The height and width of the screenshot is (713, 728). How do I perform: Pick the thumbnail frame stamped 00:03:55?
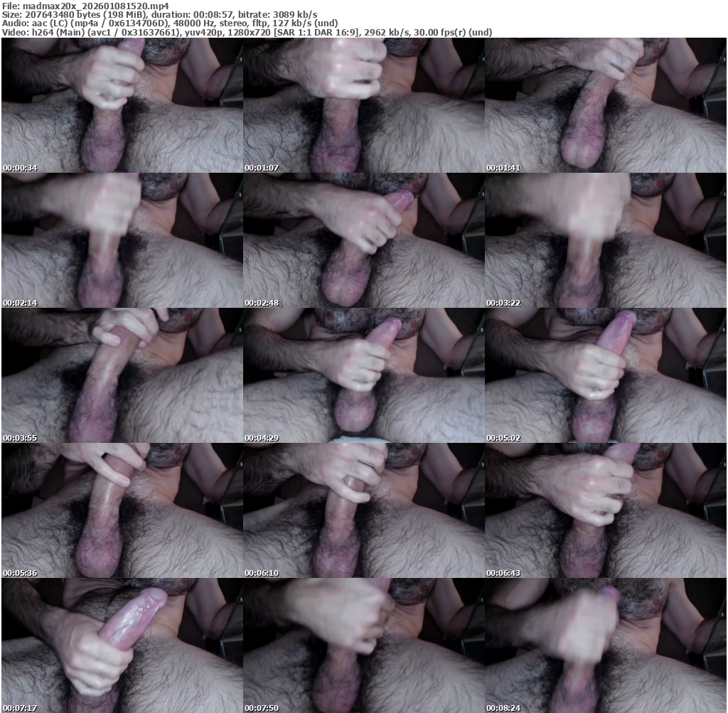[122, 375]
